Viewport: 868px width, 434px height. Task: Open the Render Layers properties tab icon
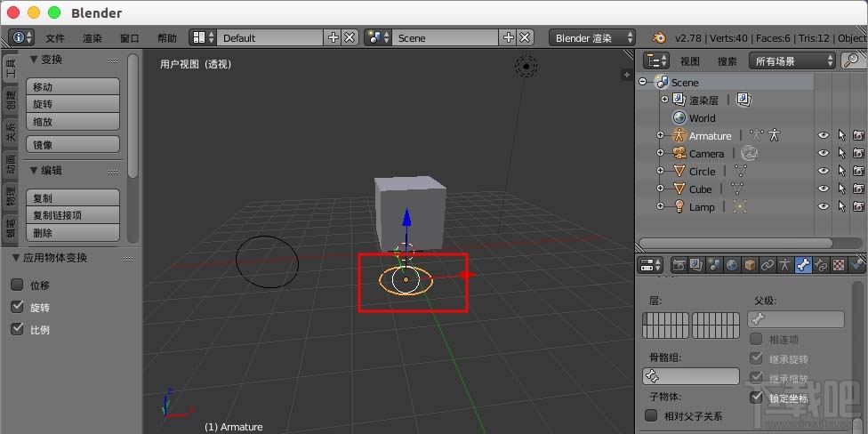[x=696, y=265]
